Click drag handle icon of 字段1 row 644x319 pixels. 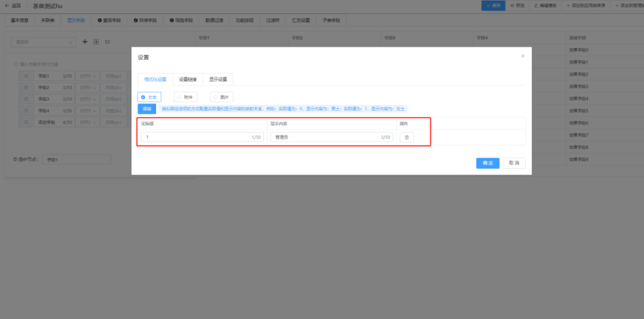pyautogui.click(x=25, y=76)
